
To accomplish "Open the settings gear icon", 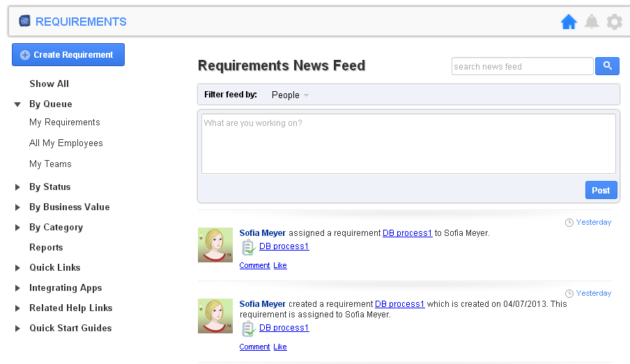I will tap(614, 22).
